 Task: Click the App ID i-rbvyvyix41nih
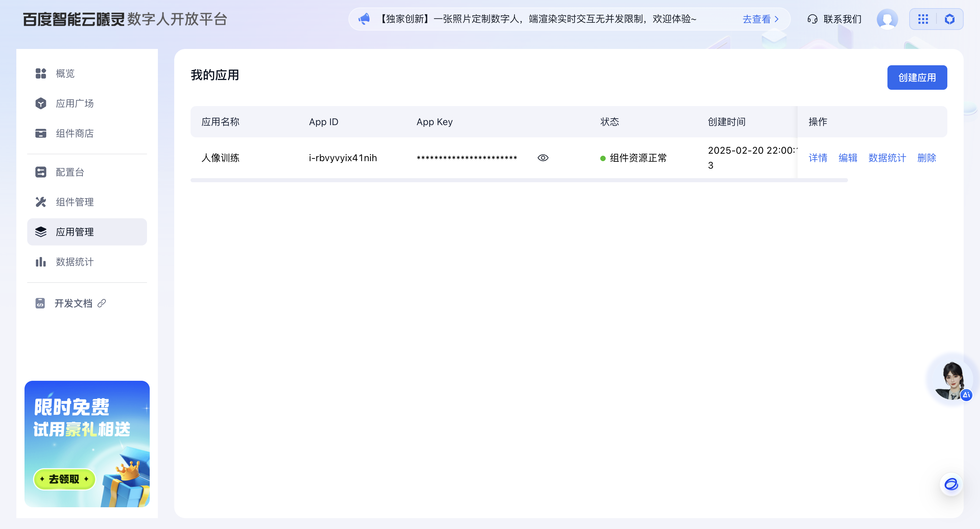(x=343, y=158)
